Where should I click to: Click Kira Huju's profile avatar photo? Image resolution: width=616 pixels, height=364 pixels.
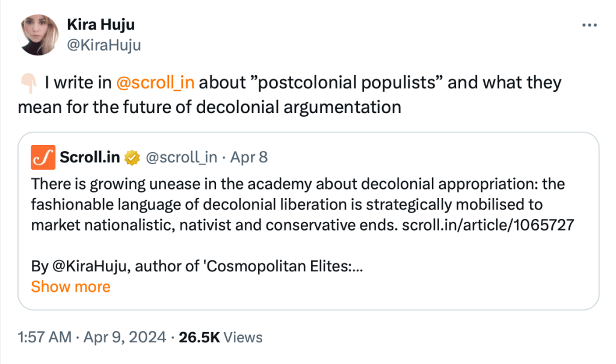[39, 35]
